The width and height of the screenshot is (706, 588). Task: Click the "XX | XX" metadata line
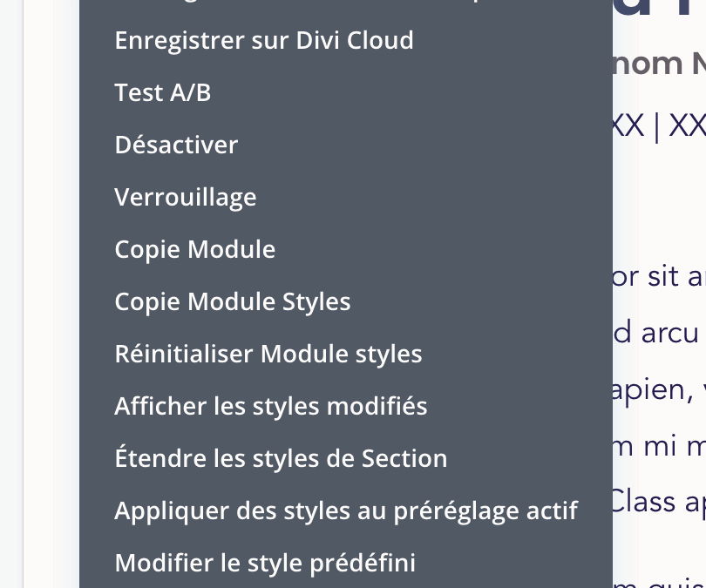[660, 125]
